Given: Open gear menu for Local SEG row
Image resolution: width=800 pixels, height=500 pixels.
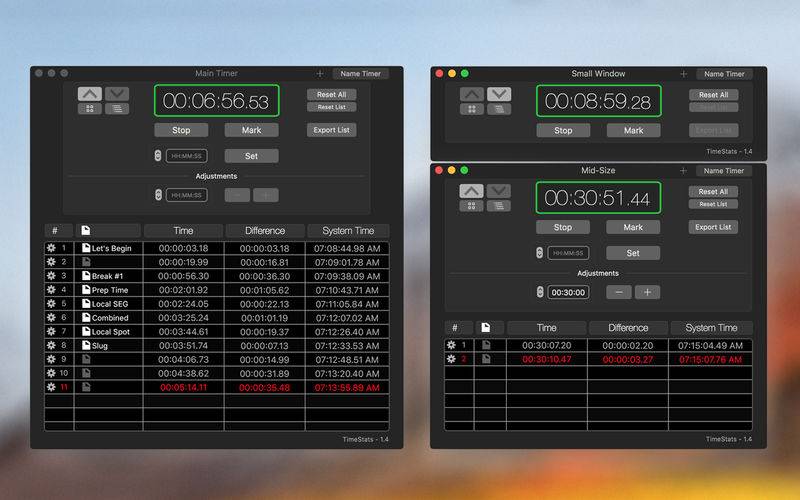Looking at the screenshot, I should click(x=51, y=304).
